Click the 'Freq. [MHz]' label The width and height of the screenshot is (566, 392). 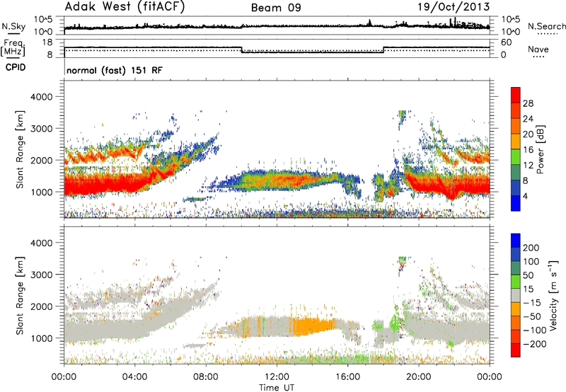pyautogui.click(x=13, y=47)
